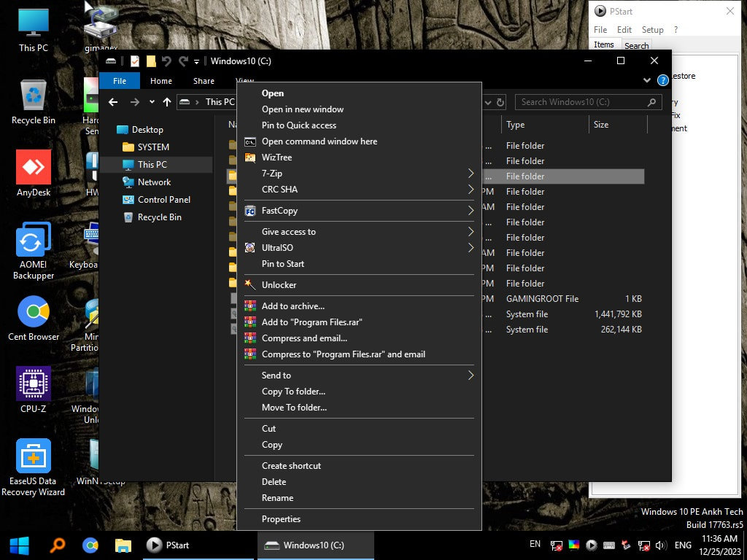Open Cent Browser desktop icon
This screenshot has width=747, height=560.
[34, 312]
